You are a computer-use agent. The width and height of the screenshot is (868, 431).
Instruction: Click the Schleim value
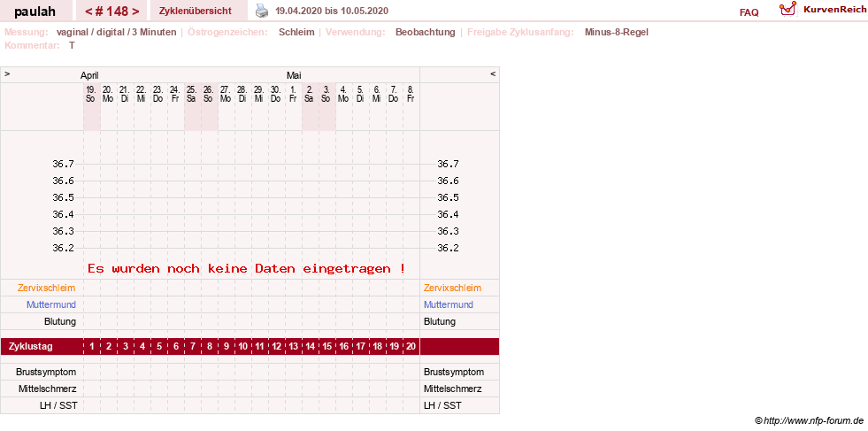coord(296,32)
